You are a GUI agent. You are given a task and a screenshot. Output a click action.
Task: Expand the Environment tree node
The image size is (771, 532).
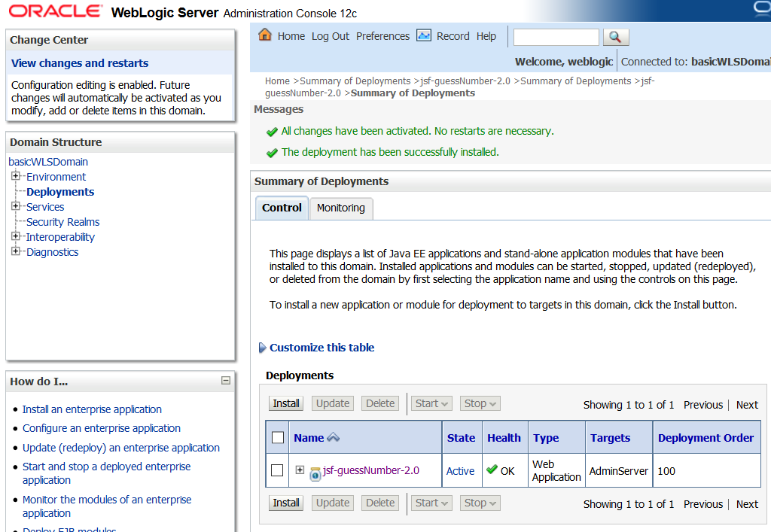point(16,176)
